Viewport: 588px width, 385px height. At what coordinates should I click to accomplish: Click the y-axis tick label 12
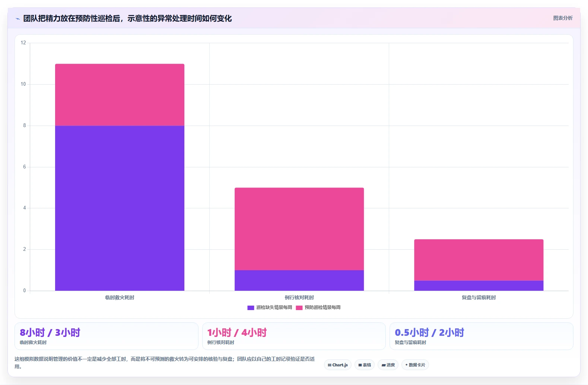pyautogui.click(x=23, y=43)
